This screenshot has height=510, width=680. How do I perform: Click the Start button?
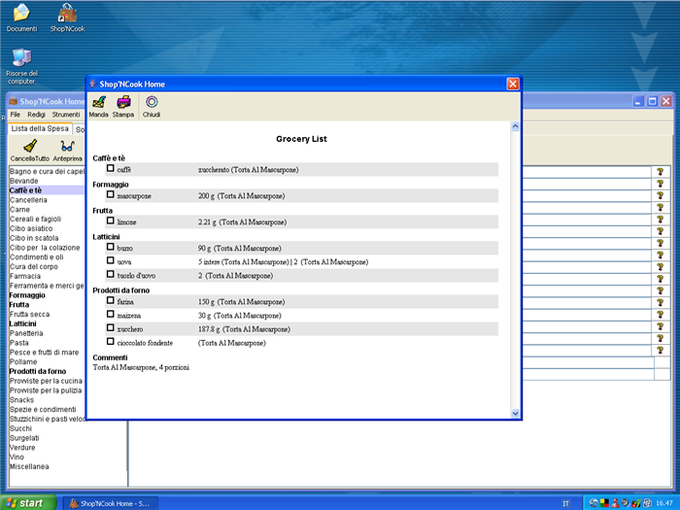click(29, 503)
